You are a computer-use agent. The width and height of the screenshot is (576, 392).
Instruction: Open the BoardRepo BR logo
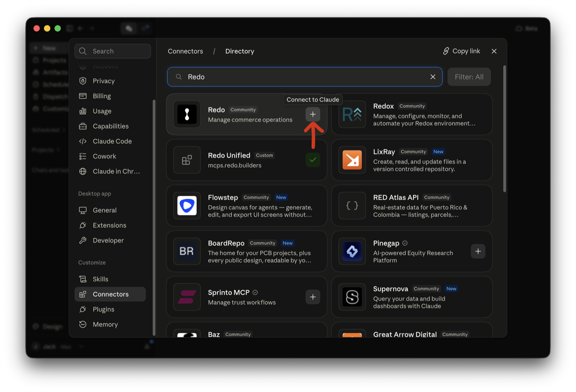187,251
